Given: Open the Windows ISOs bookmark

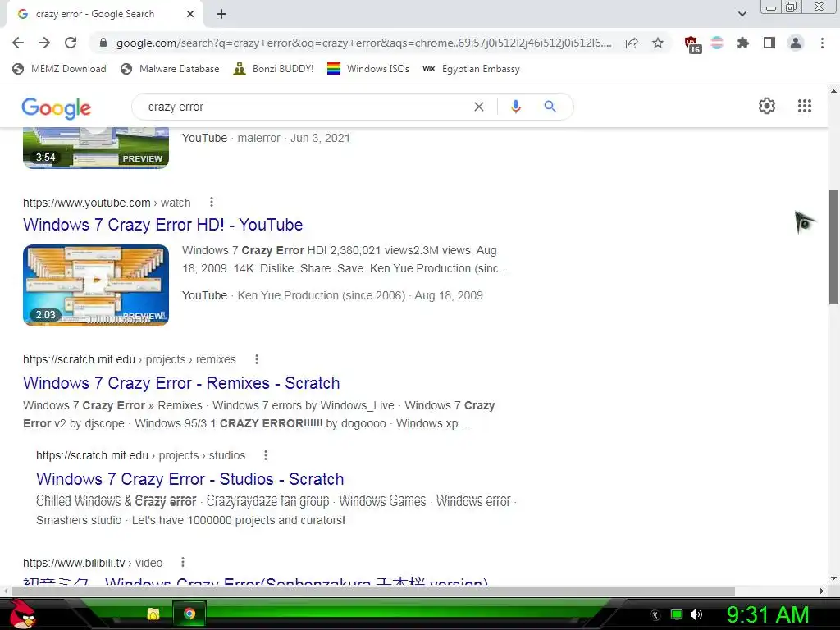Looking at the screenshot, I should tap(368, 69).
